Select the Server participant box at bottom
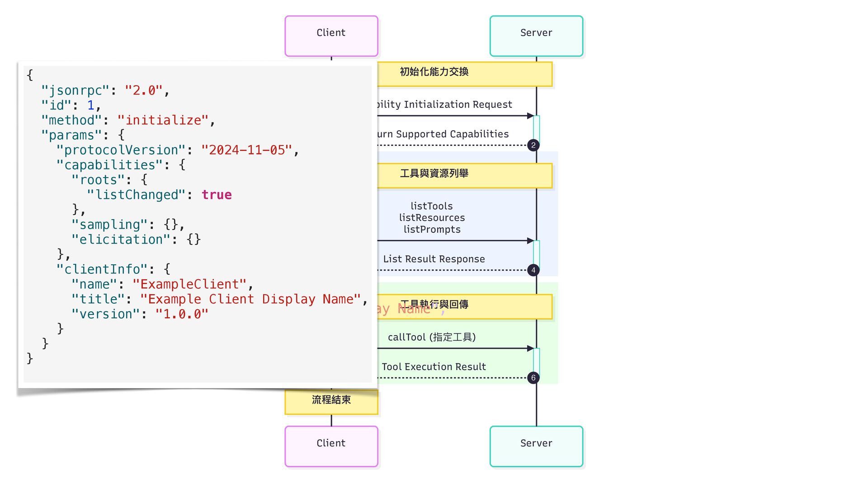Viewport: 868px width, 488px height. [x=536, y=446]
